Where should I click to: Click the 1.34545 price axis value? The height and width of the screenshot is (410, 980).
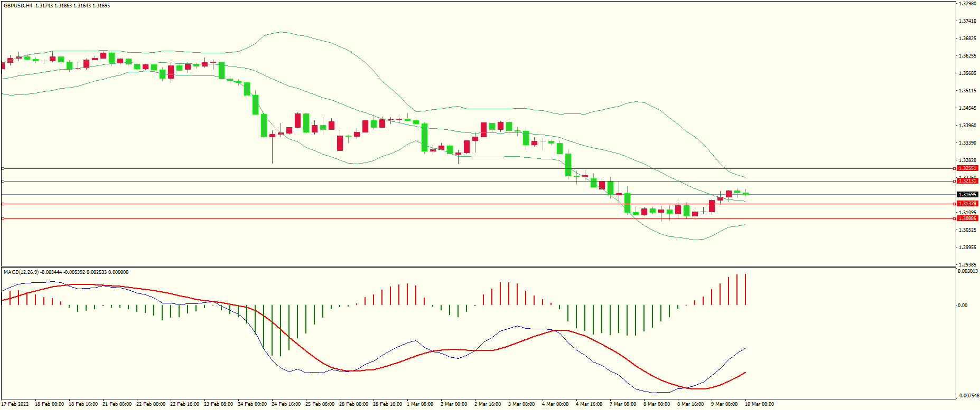[967, 108]
